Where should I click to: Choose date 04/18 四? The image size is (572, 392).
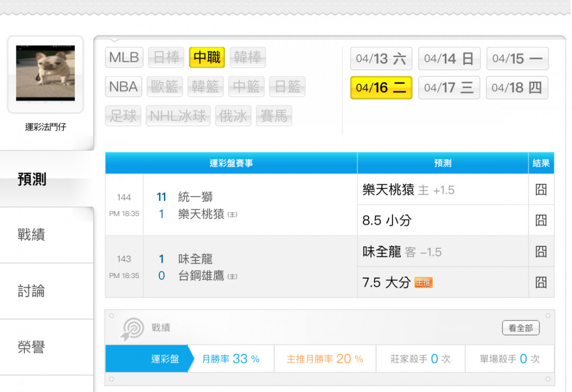517,87
